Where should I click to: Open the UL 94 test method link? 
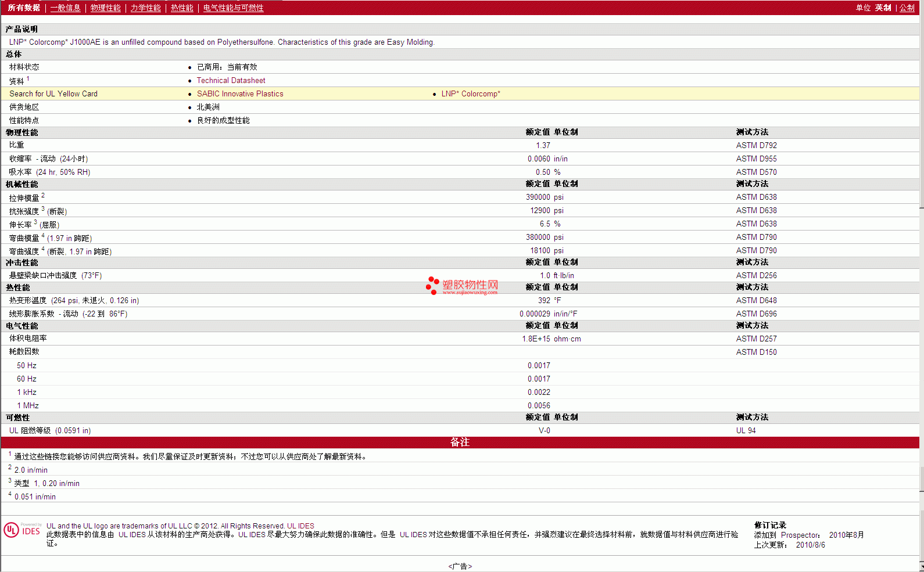coord(746,431)
